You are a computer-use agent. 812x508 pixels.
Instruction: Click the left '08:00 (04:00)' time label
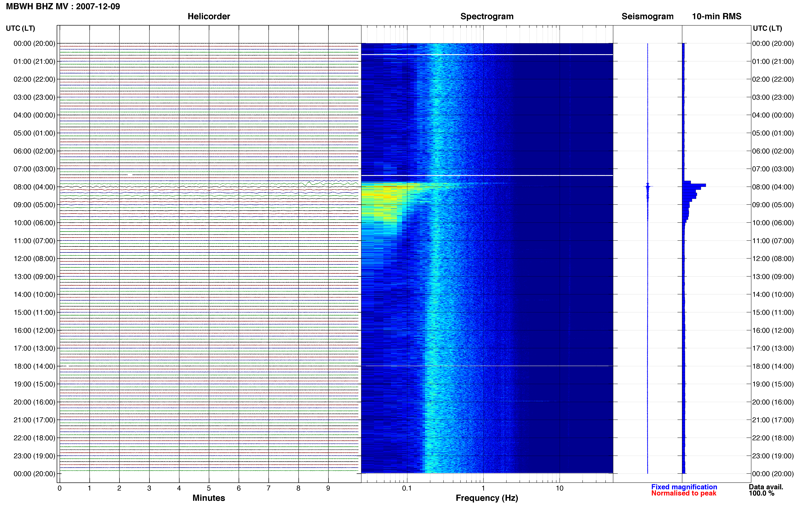click(x=34, y=187)
